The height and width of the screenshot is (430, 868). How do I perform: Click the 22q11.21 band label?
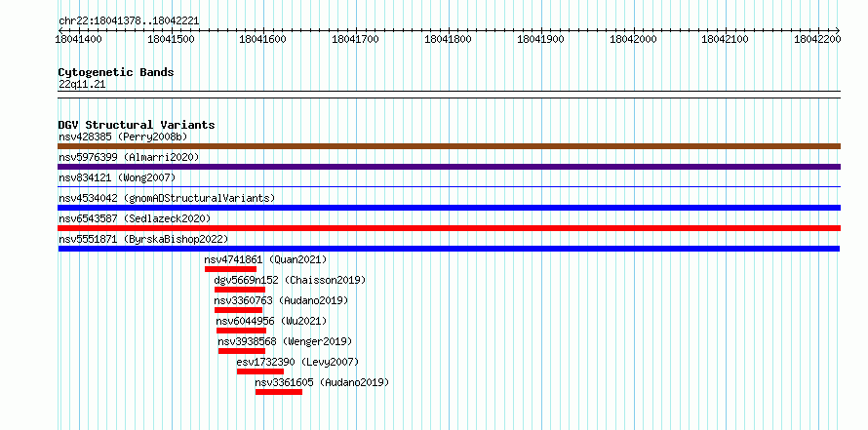tap(82, 85)
